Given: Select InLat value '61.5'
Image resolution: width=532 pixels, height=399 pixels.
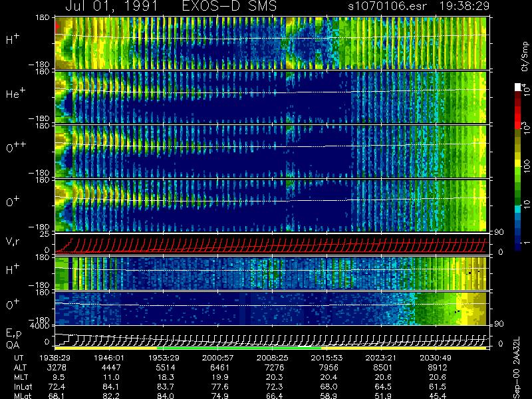Looking at the screenshot, I should pos(438,386).
